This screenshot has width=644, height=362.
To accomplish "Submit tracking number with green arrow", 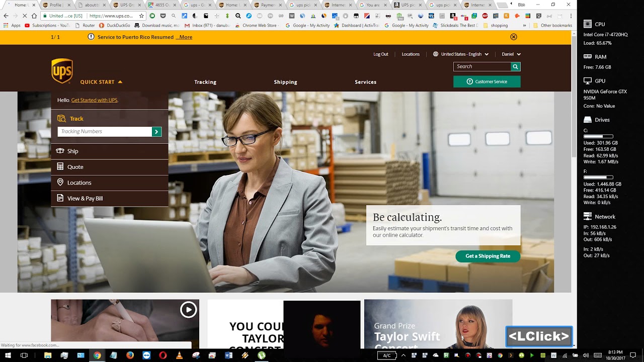I will (x=156, y=132).
